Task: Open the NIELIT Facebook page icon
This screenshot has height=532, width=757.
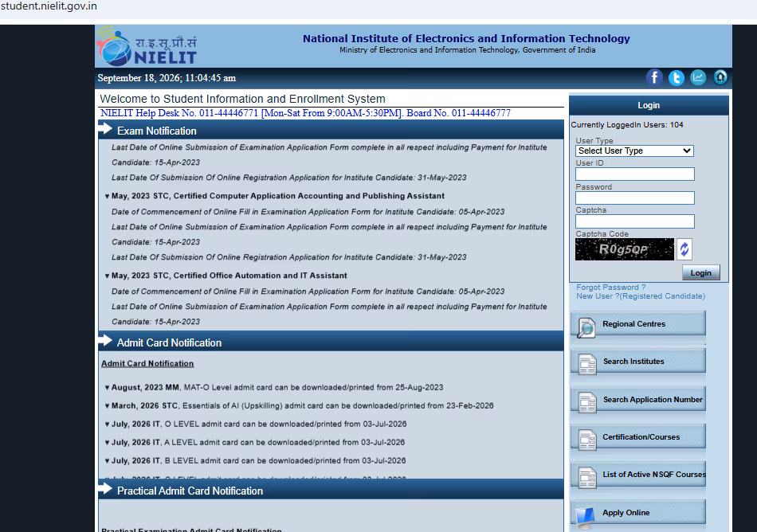Action: pyautogui.click(x=654, y=77)
